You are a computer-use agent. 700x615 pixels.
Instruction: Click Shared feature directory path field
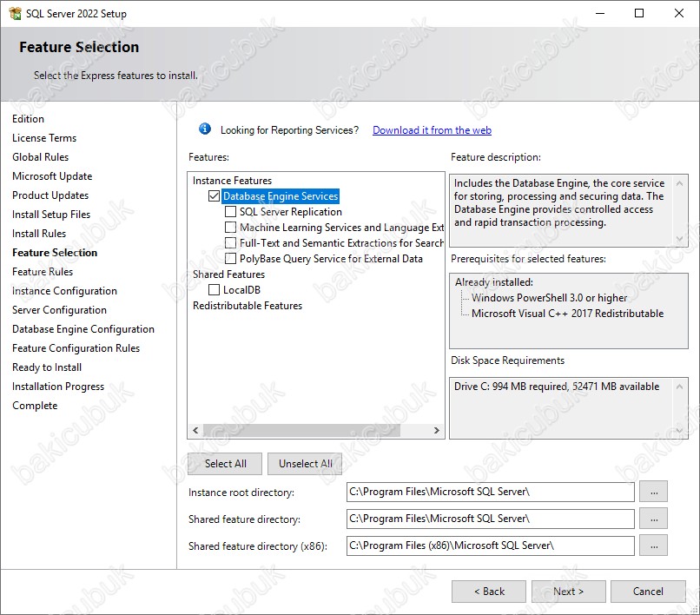click(490, 519)
